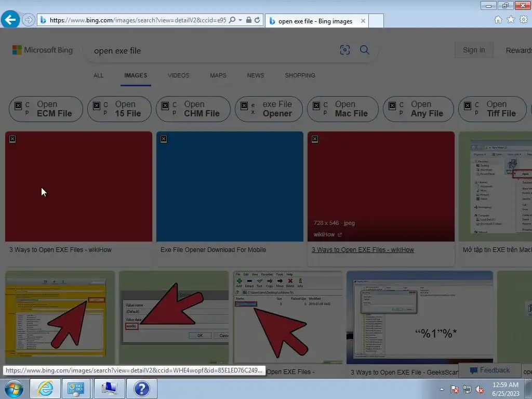Choose the 'Open 15 File' suggestion chip
The image size is (532, 399).
point(119,109)
